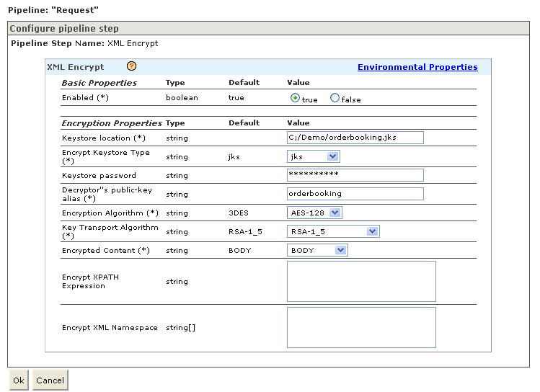The width and height of the screenshot is (540, 392).
Task: Confirm with the Ok button
Action: (x=19, y=380)
